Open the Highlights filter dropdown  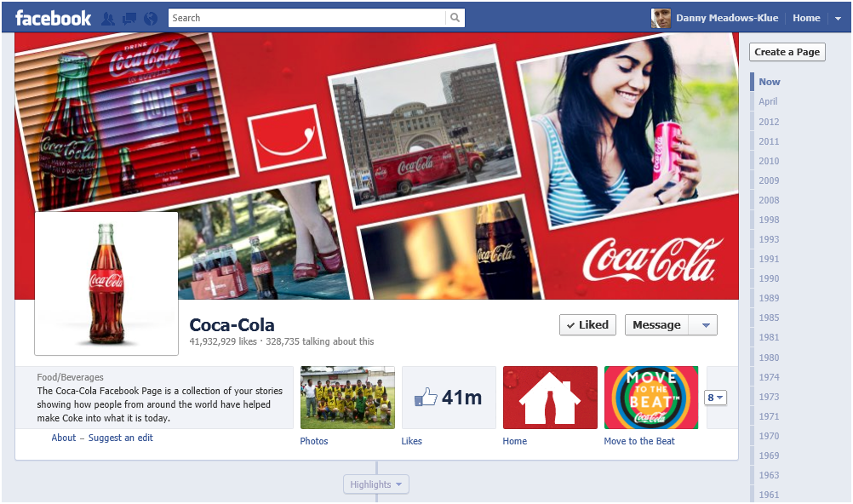pyautogui.click(x=376, y=484)
